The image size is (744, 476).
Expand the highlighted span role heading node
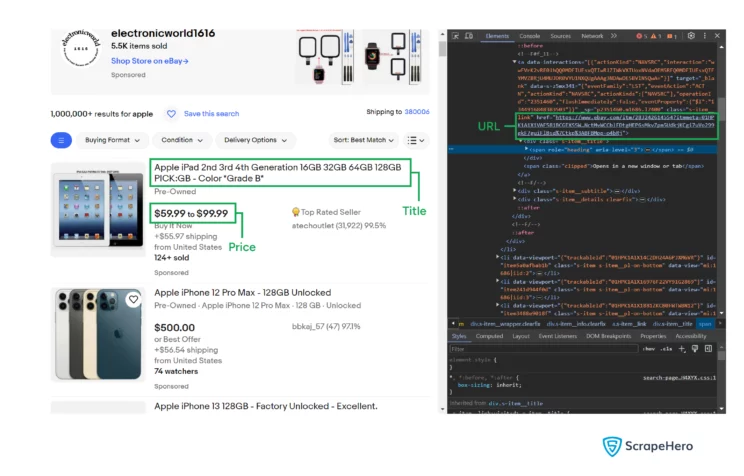pyautogui.click(x=526, y=149)
